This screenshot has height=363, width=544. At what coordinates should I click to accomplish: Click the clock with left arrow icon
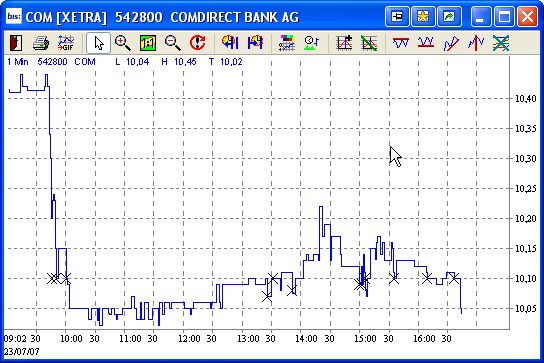[230, 43]
